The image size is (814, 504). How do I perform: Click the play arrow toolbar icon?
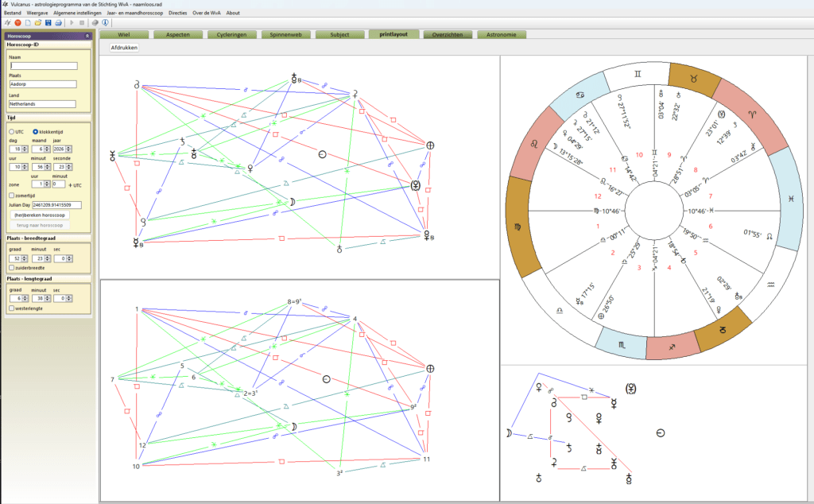(x=72, y=23)
